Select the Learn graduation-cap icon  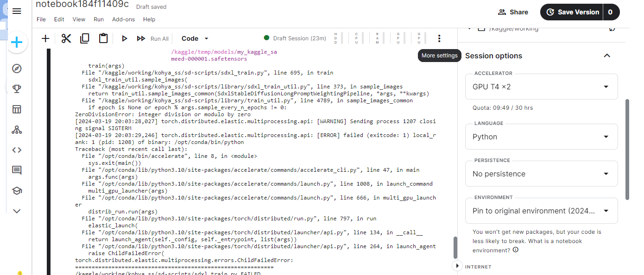17,190
